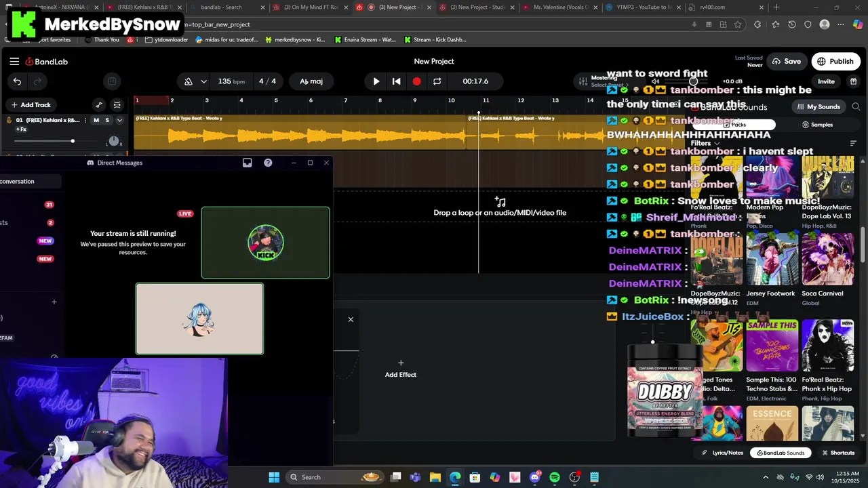Image resolution: width=868 pixels, height=488 pixels.
Task: Click the taskbar Search box
Action: click(x=334, y=477)
